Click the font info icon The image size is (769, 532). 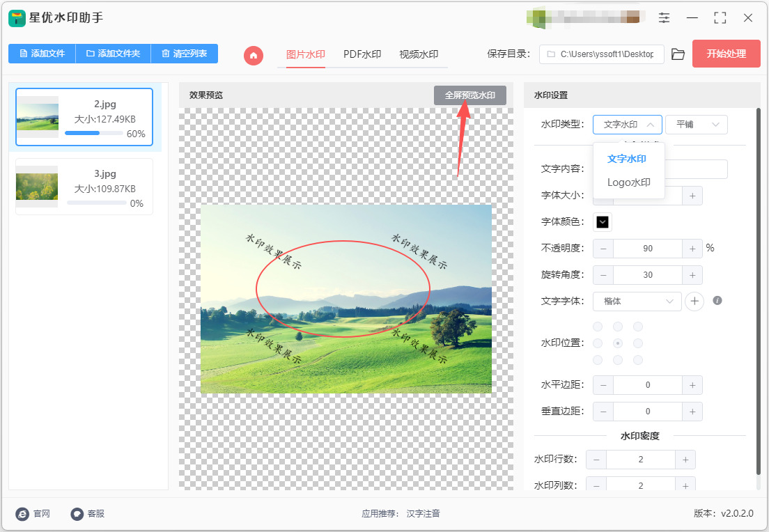coord(717,301)
